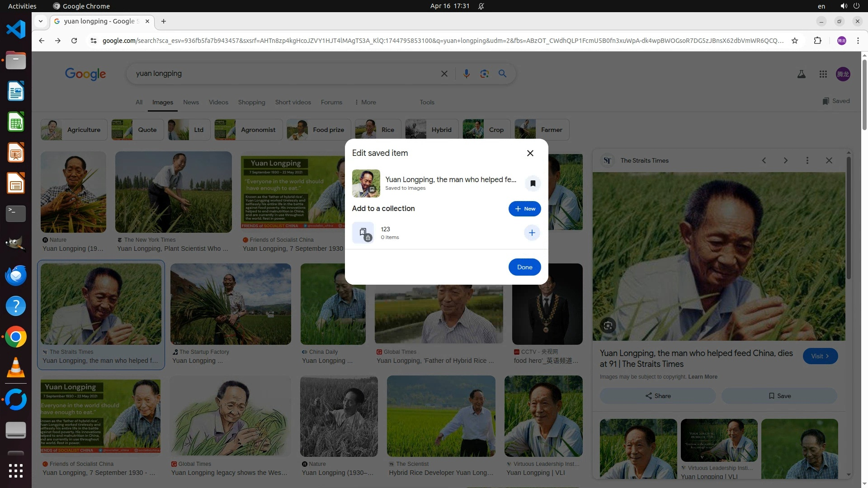
Task: Add the item to the 123 collection
Action: coord(532,233)
